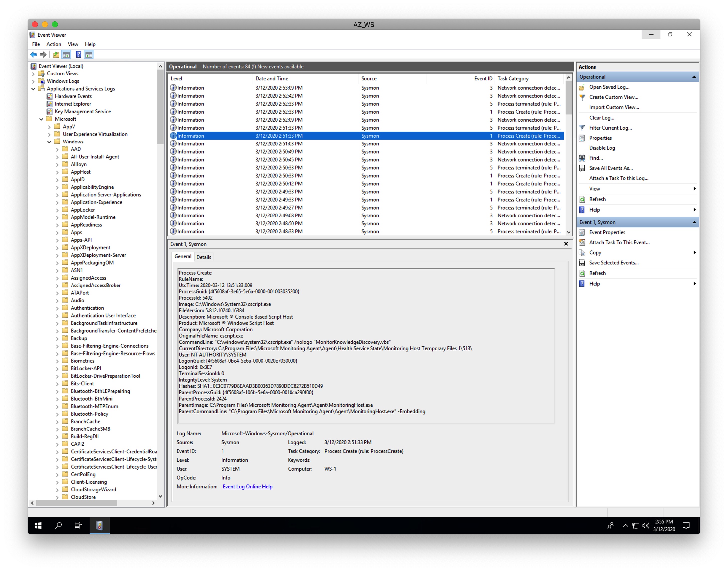728x571 pixels.
Task: Select the Hardware Events log in tree
Action: tap(73, 96)
